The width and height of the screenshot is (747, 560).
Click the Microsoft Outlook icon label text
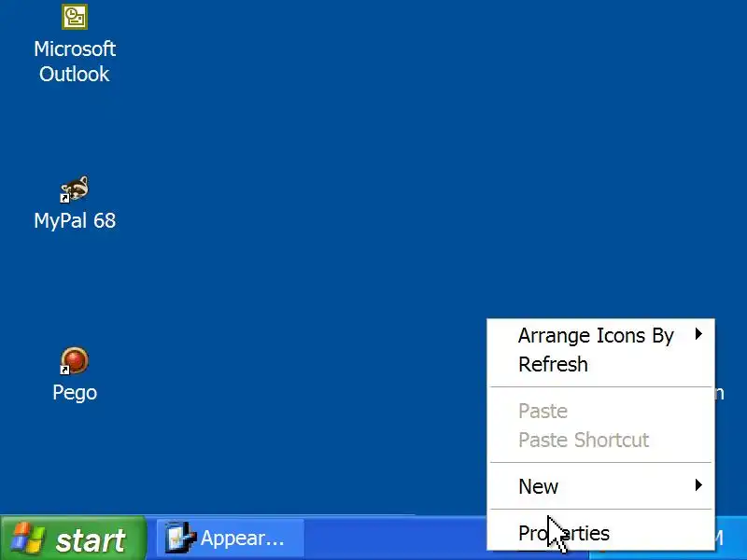pyautogui.click(x=75, y=62)
